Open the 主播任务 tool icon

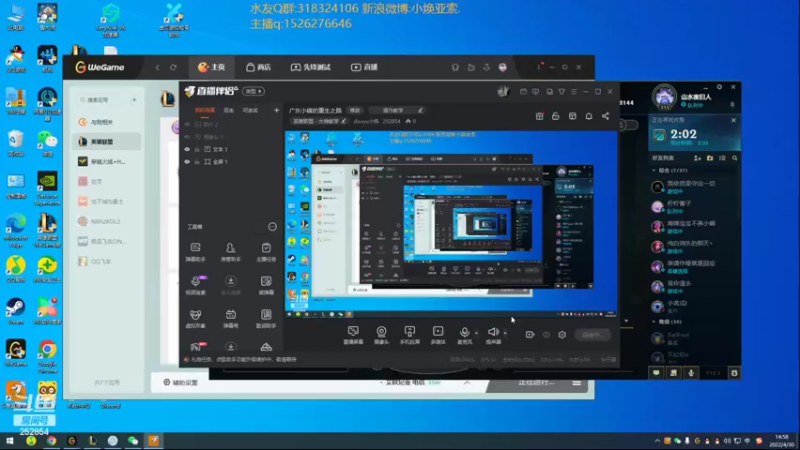pyautogui.click(x=266, y=252)
